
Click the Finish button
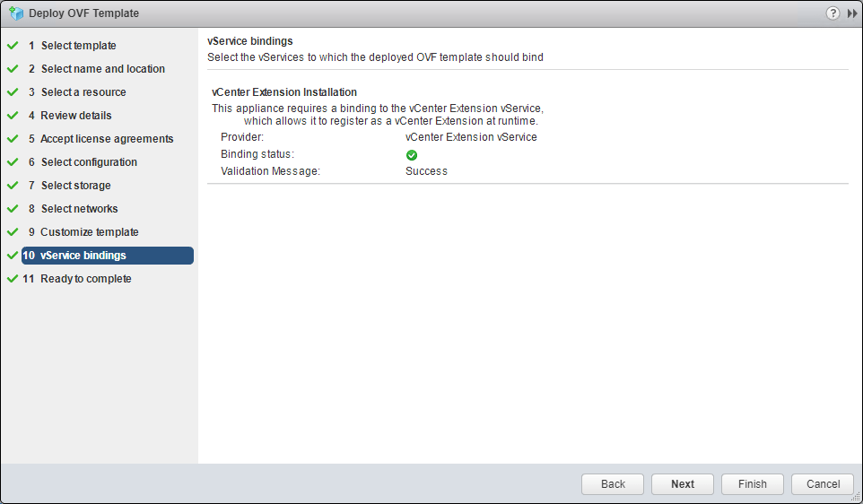(753, 484)
